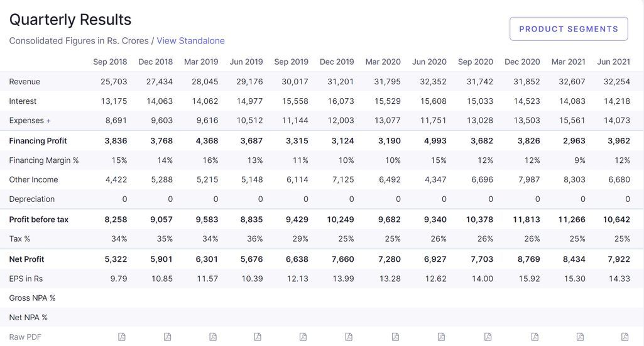Open the Jun 2020 raw PDF icon
Viewport: 644px width, 346px height.
[441, 337]
